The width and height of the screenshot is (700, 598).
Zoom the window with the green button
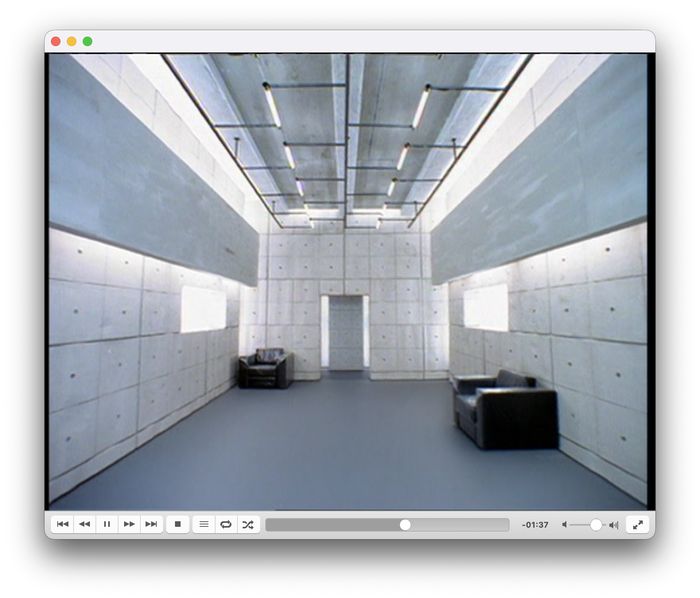click(87, 41)
